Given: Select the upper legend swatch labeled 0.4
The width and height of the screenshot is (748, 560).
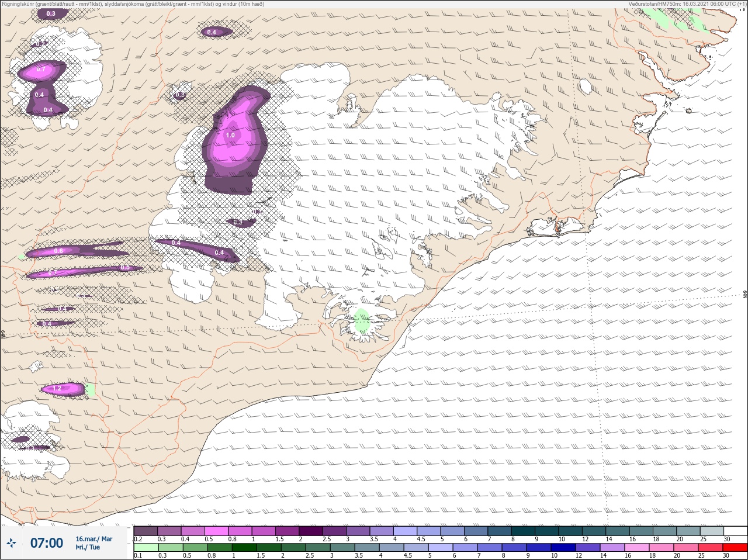Looking at the screenshot, I should click(x=193, y=531).
